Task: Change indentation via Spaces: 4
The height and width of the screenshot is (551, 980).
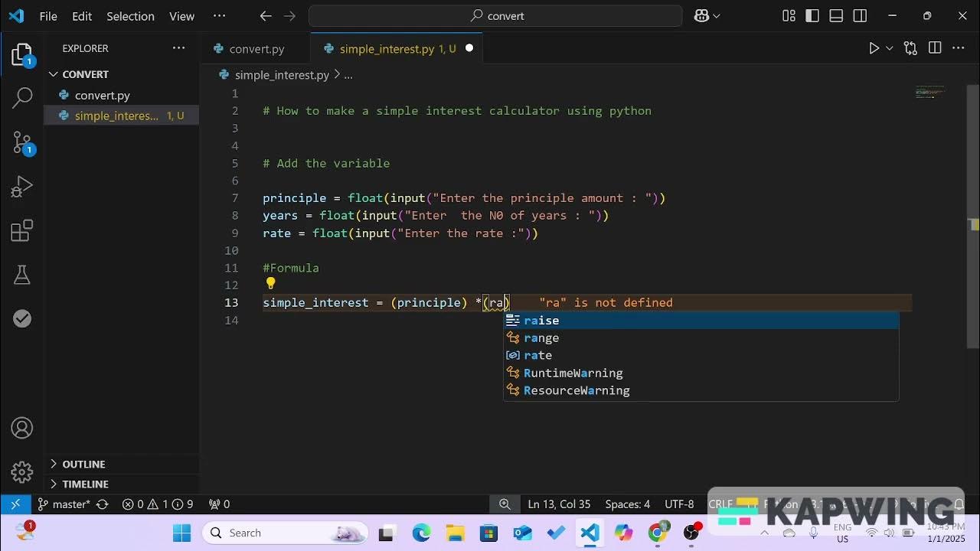Action: (627, 504)
